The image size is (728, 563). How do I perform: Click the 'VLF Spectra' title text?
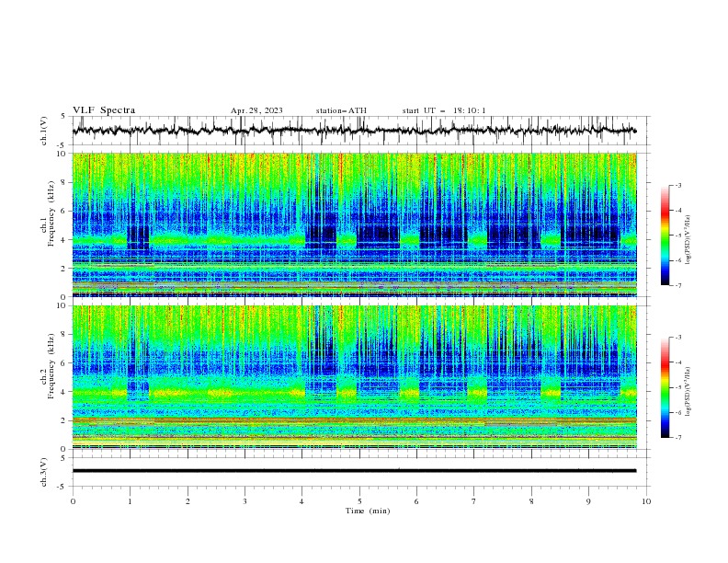[x=104, y=110]
